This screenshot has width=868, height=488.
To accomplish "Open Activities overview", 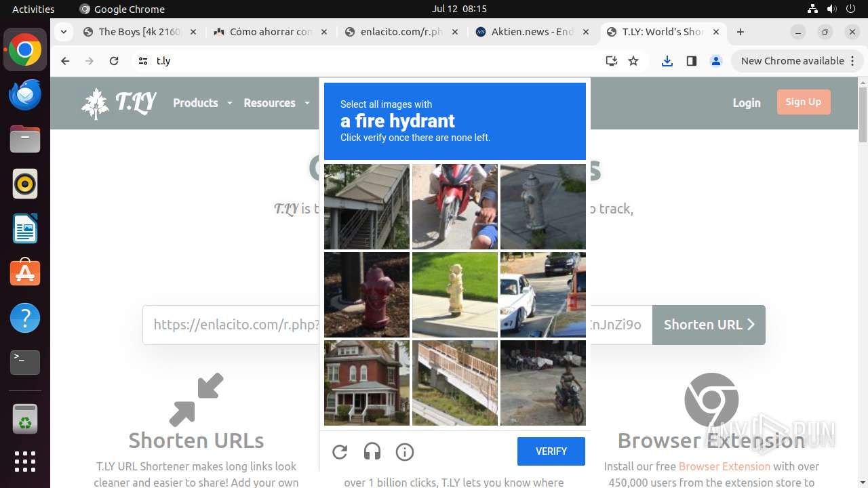I will click(x=33, y=9).
